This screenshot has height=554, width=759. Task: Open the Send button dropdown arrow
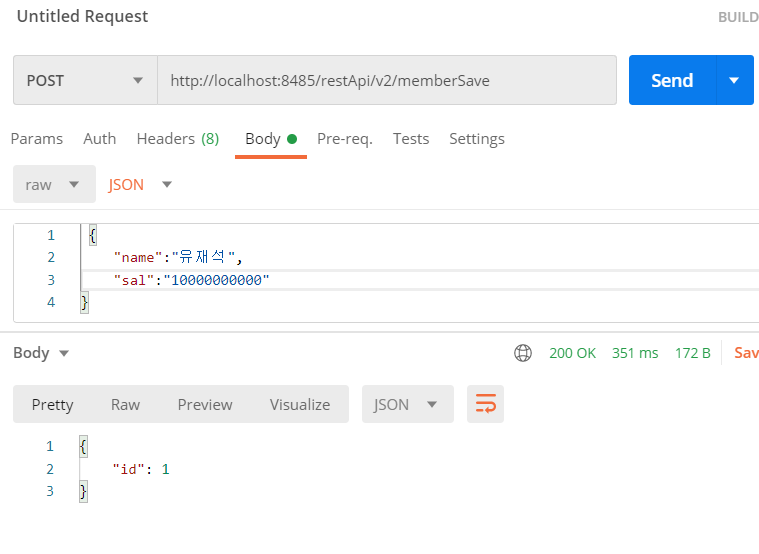pos(734,80)
